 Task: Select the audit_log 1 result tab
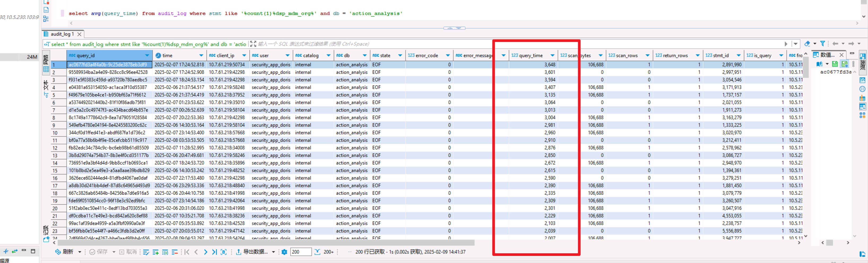(62, 34)
